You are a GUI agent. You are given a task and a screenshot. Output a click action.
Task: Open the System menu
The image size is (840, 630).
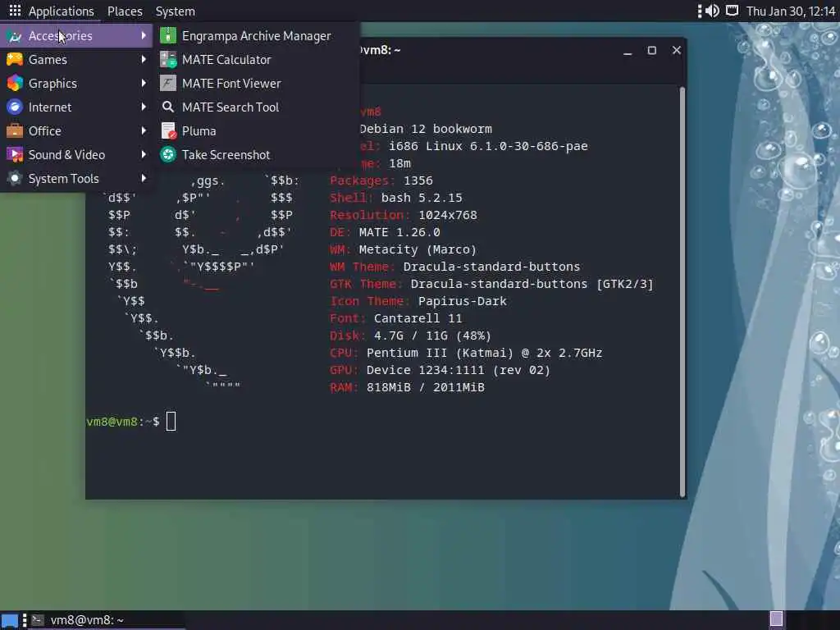(x=176, y=11)
